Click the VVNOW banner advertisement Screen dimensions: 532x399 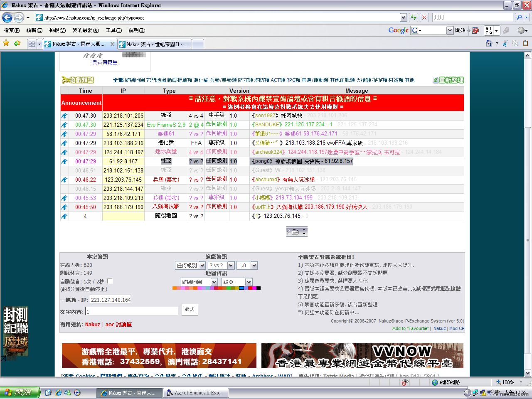pyautogui.click(x=362, y=356)
